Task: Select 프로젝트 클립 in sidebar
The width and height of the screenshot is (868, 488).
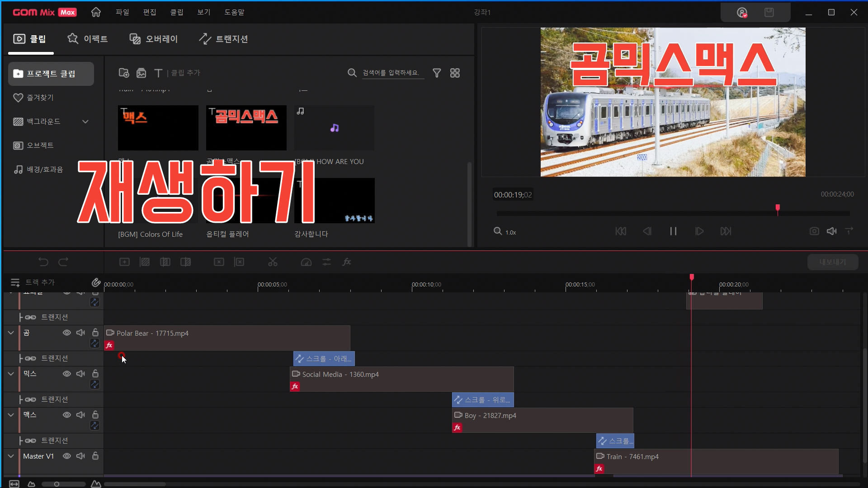Action: click(x=51, y=74)
